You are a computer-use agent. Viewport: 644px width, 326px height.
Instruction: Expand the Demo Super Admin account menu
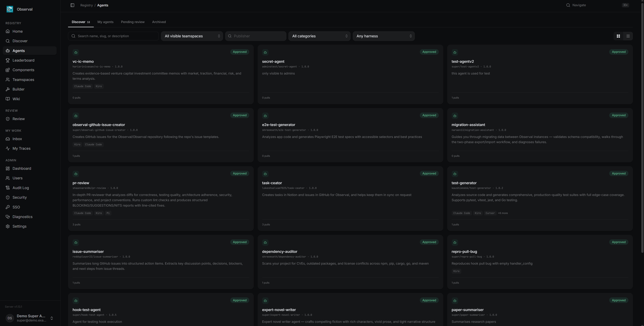click(x=30, y=318)
